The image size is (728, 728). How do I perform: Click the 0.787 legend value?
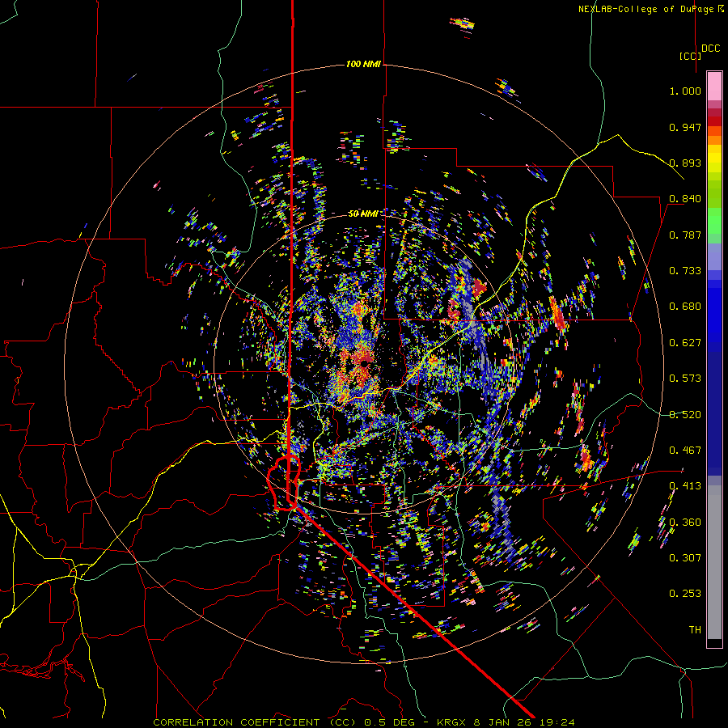point(685,235)
